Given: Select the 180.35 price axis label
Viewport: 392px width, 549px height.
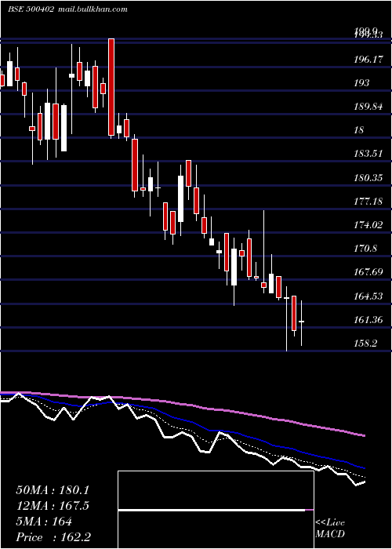Looking at the screenshot, I should click(368, 178).
